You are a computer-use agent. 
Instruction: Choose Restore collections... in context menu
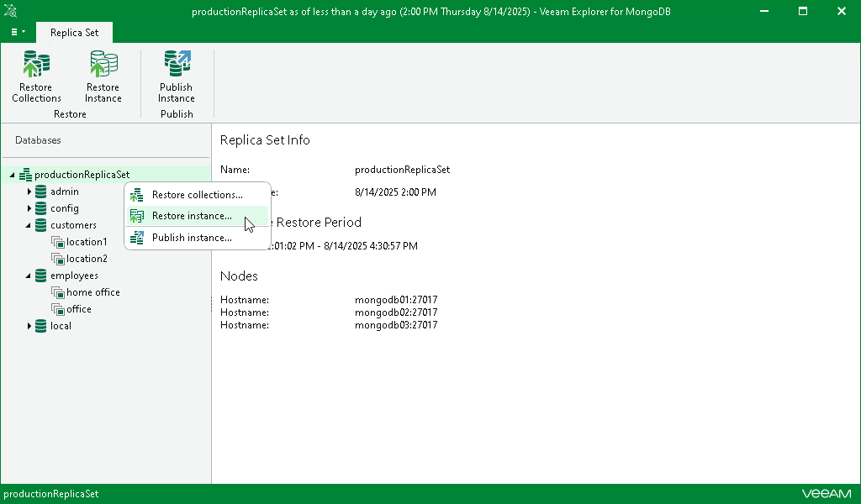point(198,195)
